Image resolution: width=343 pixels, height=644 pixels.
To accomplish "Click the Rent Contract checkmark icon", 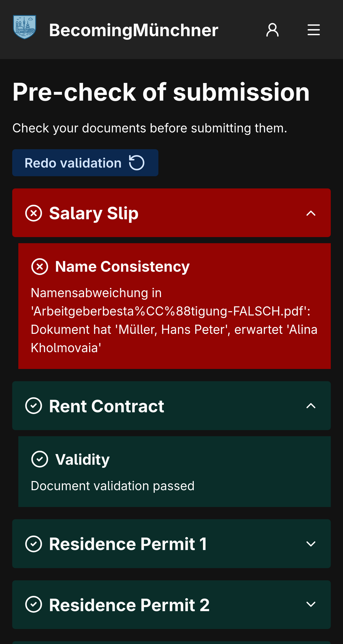I will click(x=34, y=406).
